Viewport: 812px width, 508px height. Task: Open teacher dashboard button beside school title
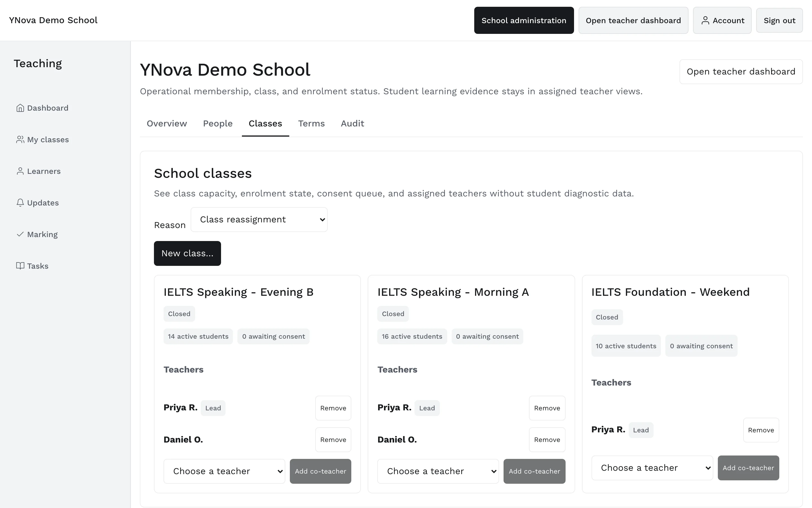[741, 72]
